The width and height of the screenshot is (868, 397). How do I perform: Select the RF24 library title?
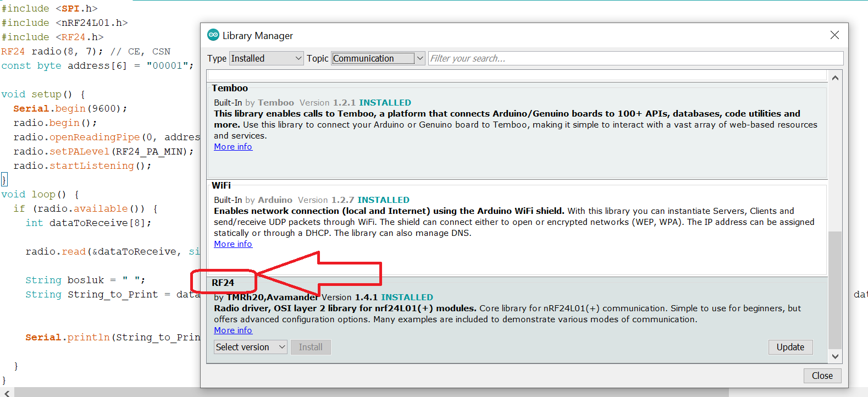click(223, 283)
